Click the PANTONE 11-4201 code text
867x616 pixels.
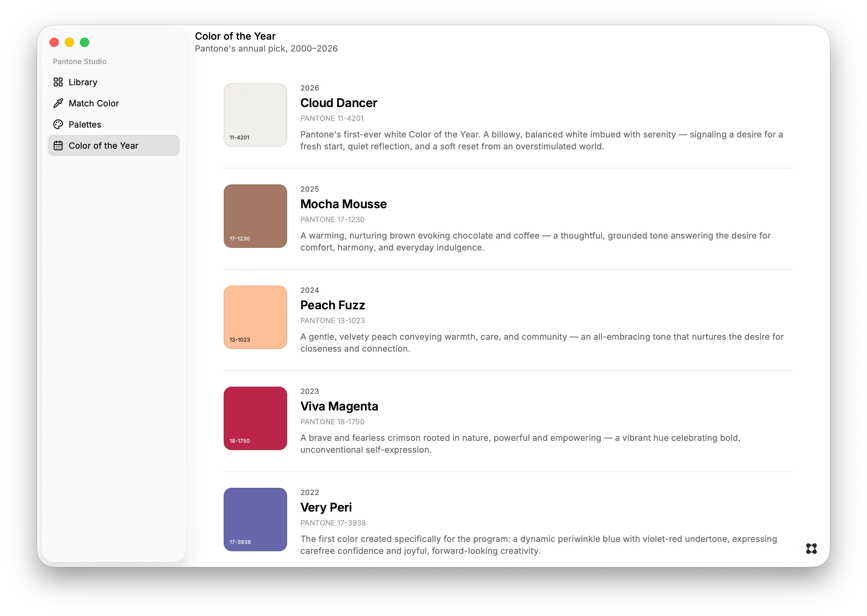point(332,118)
